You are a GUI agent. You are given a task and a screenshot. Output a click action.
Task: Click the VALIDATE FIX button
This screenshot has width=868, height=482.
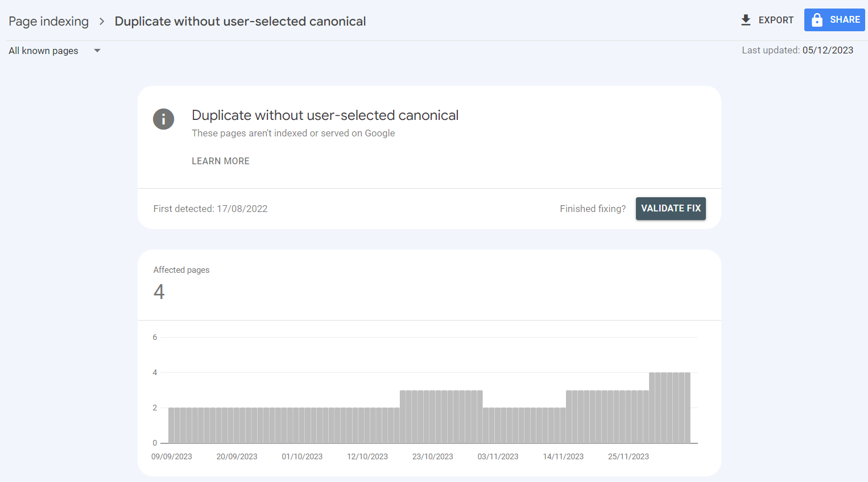(671, 209)
